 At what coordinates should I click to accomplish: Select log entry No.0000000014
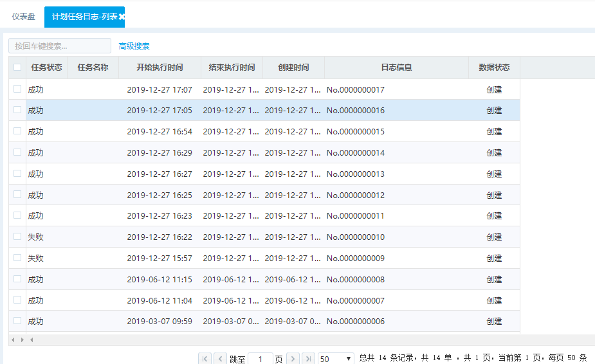coord(356,153)
